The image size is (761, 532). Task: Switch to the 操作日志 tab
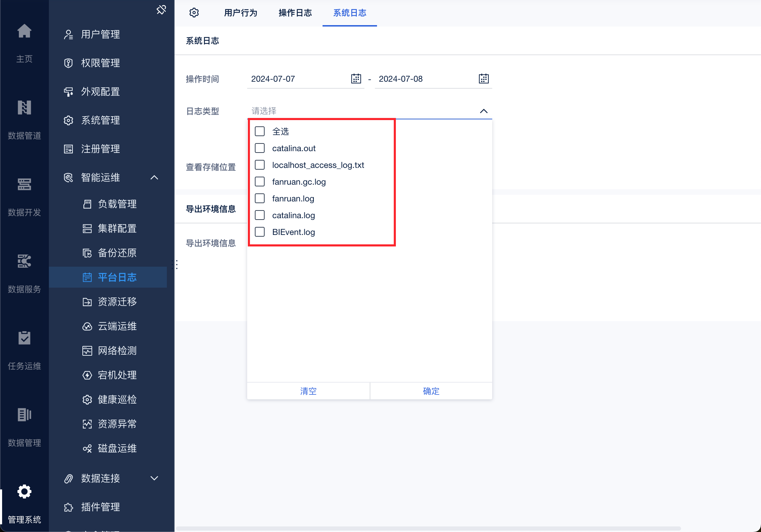click(295, 13)
